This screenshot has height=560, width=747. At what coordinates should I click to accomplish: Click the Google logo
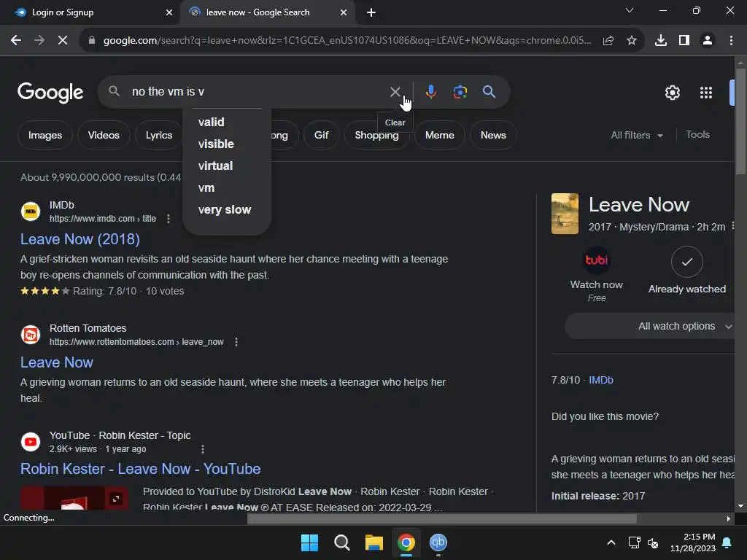[50, 93]
